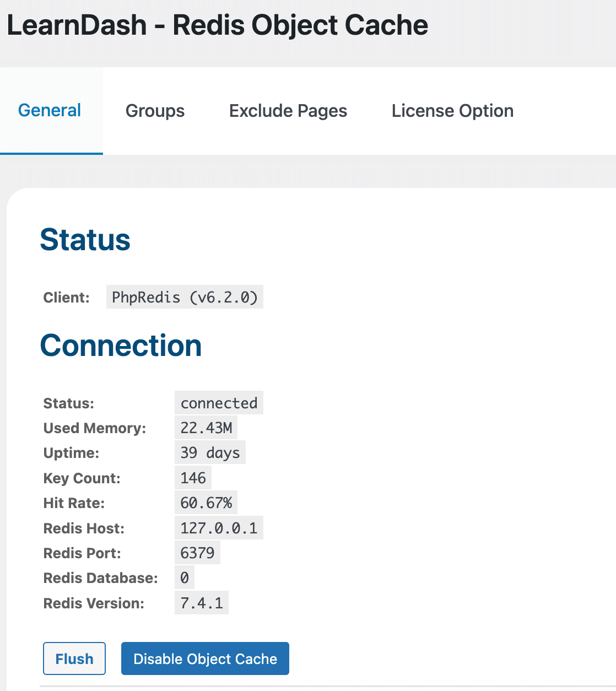Click the 'Connection' section heading
The image size is (616, 691).
(x=121, y=346)
